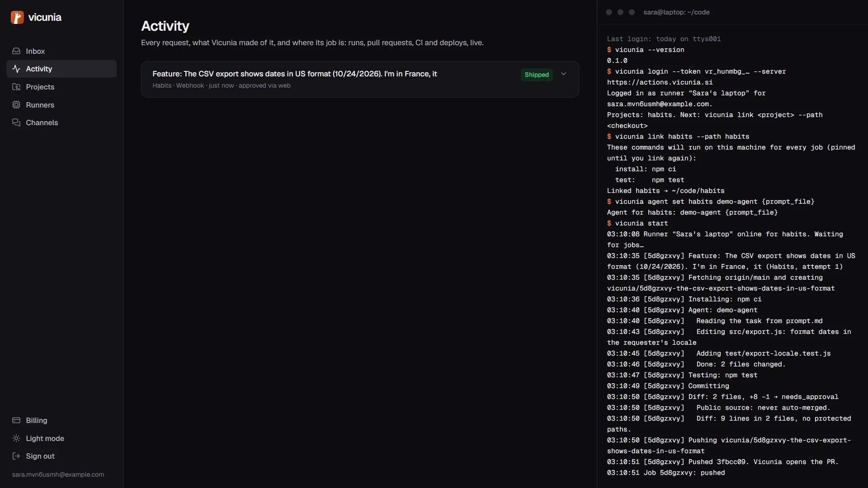Click the 'Linked habits → ~/code/habits' line

point(666,191)
